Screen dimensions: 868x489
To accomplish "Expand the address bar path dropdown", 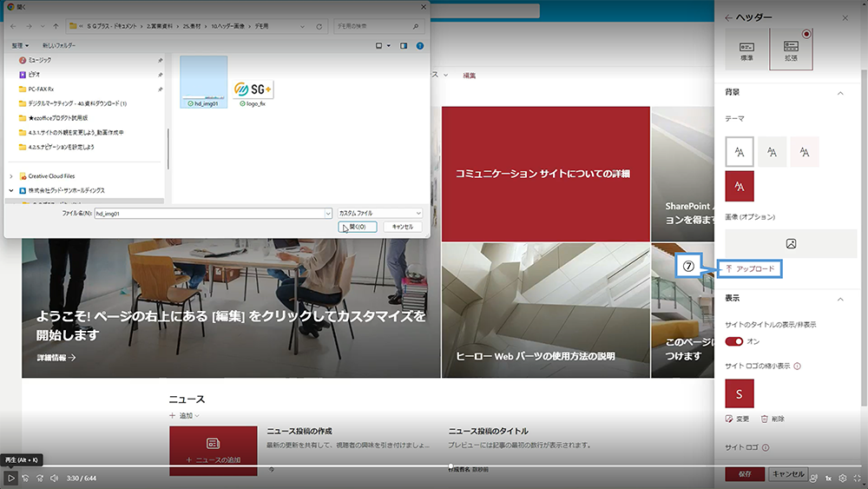I will 302,26.
